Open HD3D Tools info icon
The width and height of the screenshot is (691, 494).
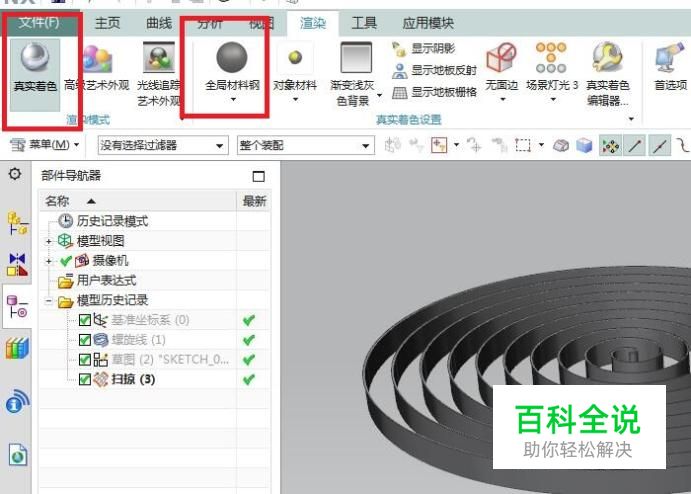point(17,402)
